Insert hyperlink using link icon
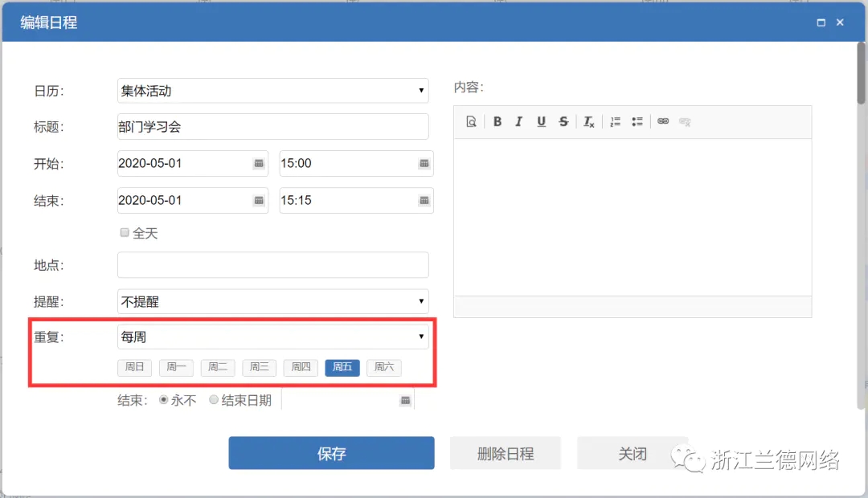This screenshot has width=868, height=498. [x=663, y=122]
